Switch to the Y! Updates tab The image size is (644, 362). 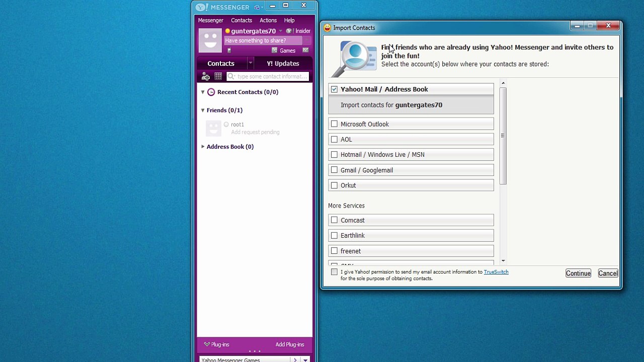click(283, 63)
